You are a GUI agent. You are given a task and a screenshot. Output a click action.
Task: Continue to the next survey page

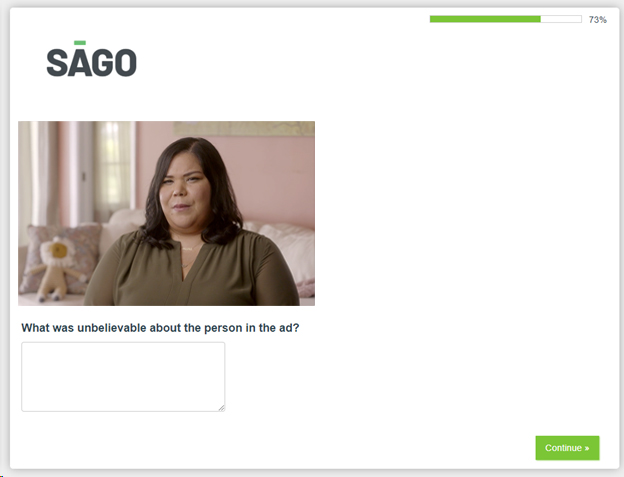pos(567,448)
